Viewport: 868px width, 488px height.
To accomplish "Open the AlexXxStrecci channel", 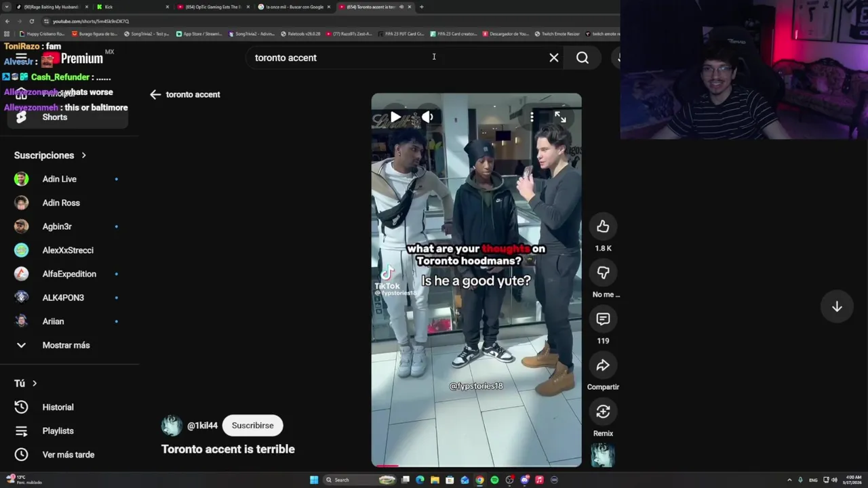I will pos(68,250).
